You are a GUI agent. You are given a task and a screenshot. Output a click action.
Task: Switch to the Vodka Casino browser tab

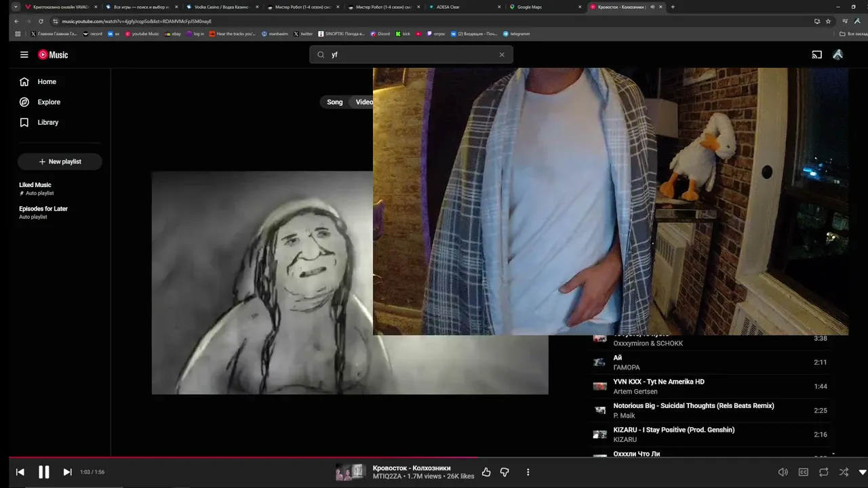222,7
